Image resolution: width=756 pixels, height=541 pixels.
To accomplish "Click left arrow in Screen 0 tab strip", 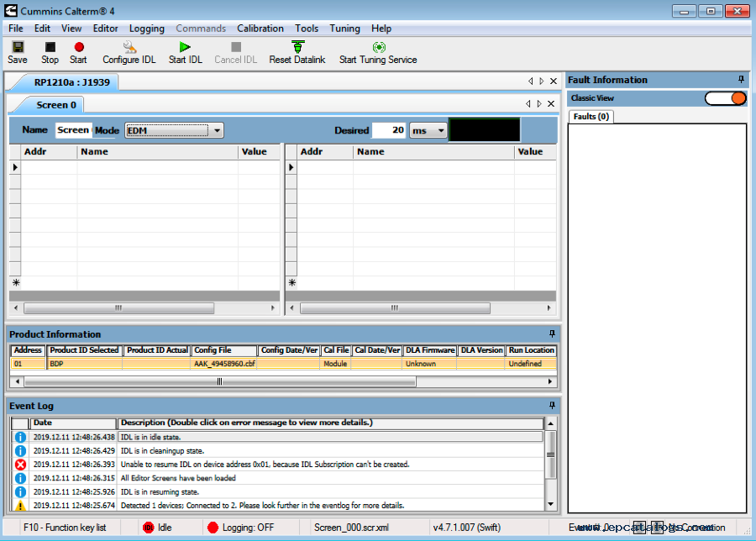I will [x=528, y=103].
